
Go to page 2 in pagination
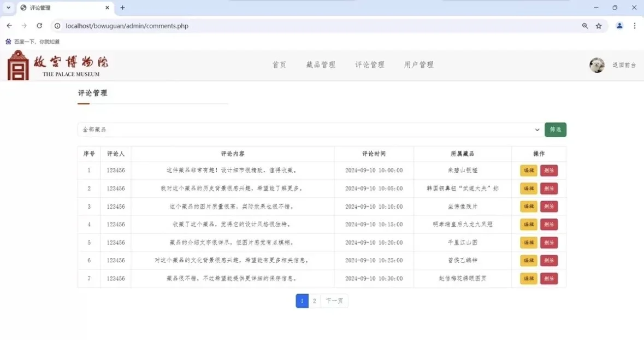pos(315,301)
